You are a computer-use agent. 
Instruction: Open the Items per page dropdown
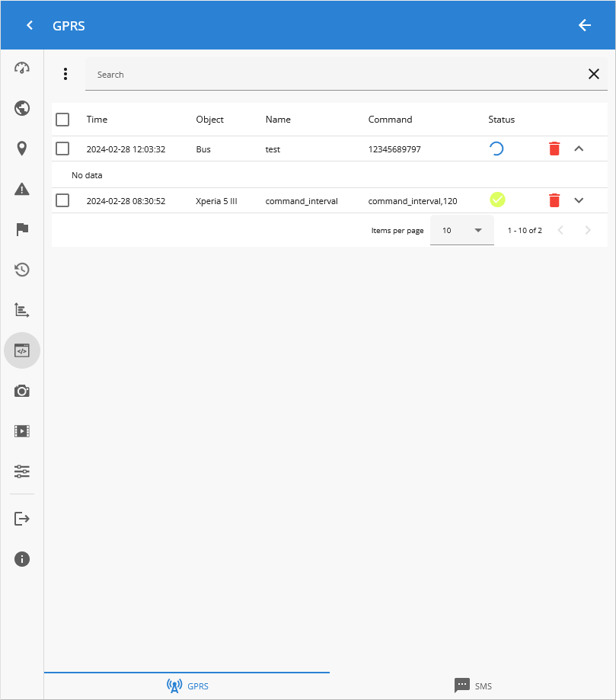click(461, 230)
